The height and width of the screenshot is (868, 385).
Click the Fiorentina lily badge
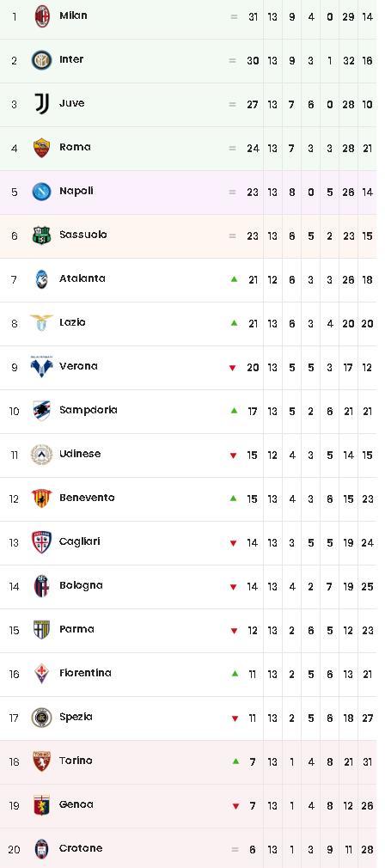pyautogui.click(x=41, y=673)
